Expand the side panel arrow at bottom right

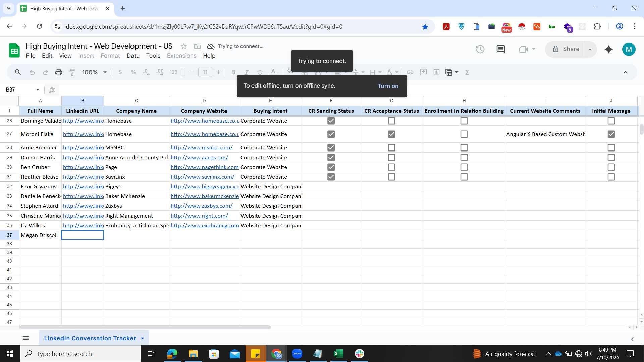coord(632,339)
